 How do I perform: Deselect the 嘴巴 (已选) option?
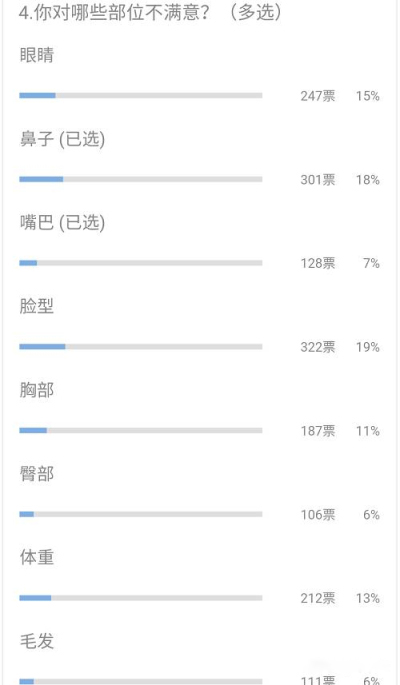tap(62, 222)
